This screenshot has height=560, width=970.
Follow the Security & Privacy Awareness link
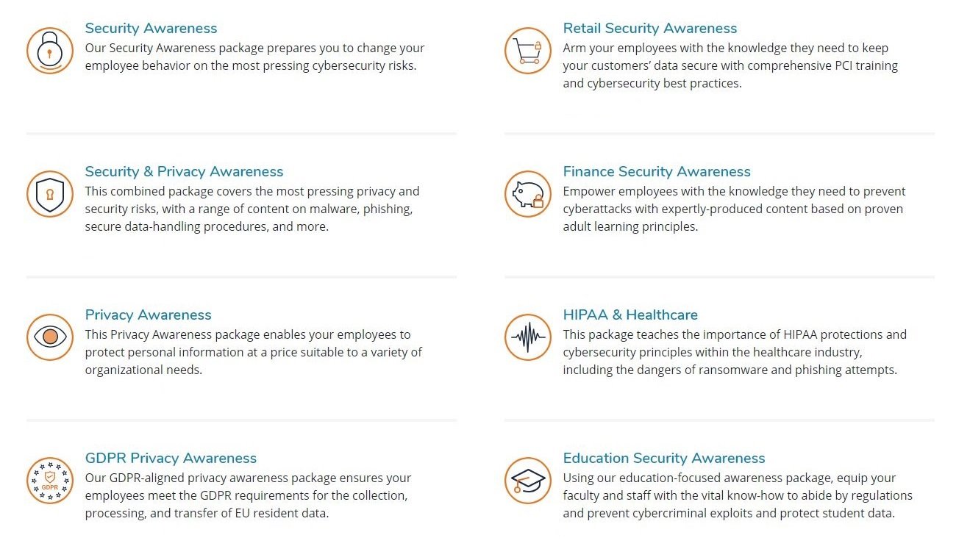[x=184, y=172]
